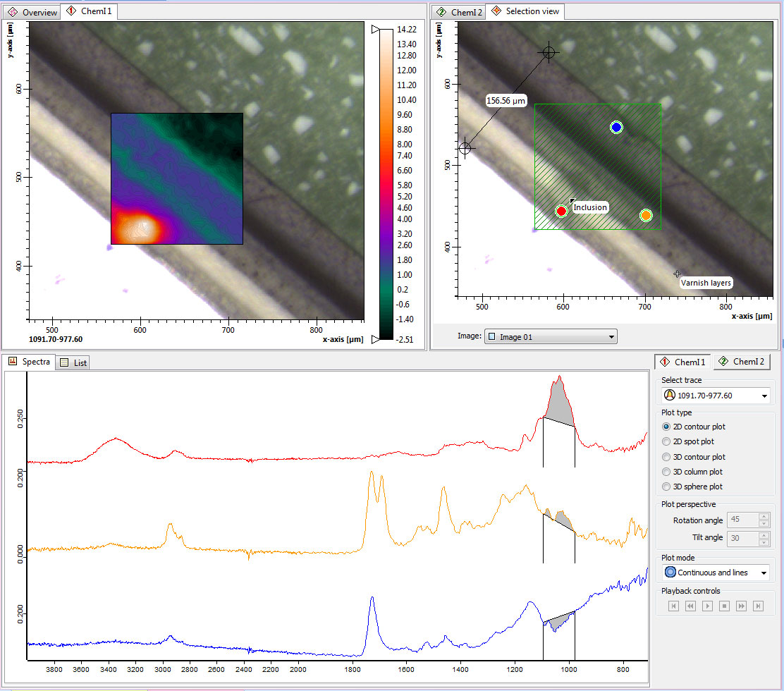The width and height of the screenshot is (784, 691).
Task: Click the rewind button in Playback controls
Action: click(690, 606)
